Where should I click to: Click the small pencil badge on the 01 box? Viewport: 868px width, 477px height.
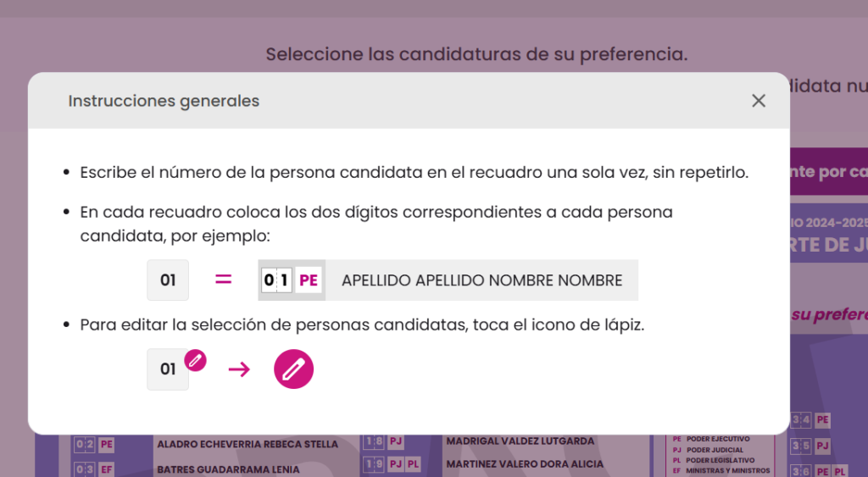[196, 360]
